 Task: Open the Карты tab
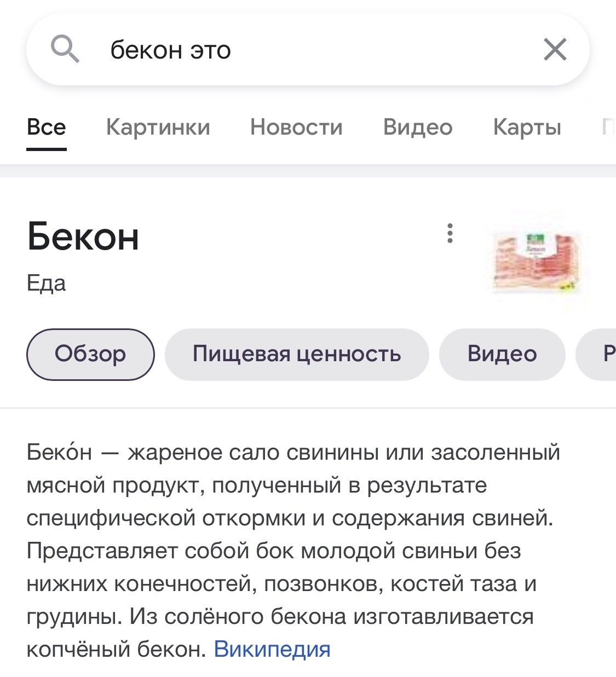(x=527, y=128)
